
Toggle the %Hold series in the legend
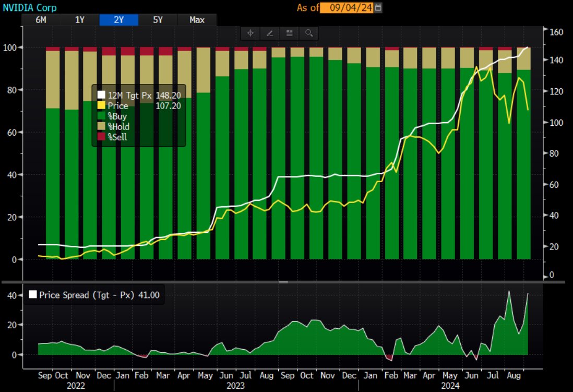point(116,127)
